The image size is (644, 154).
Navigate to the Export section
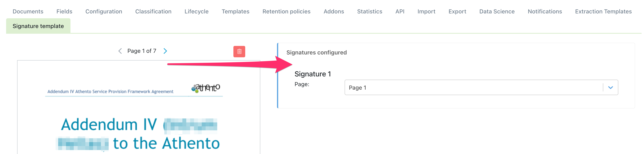457,11
